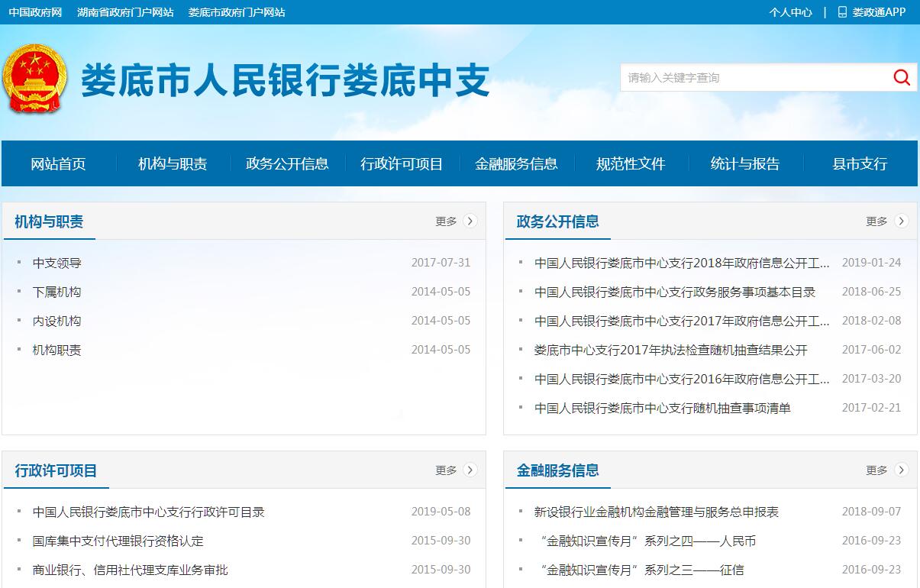The width and height of the screenshot is (920, 588).
Task: Open 网站首页 navigation item
Action: pos(58,163)
